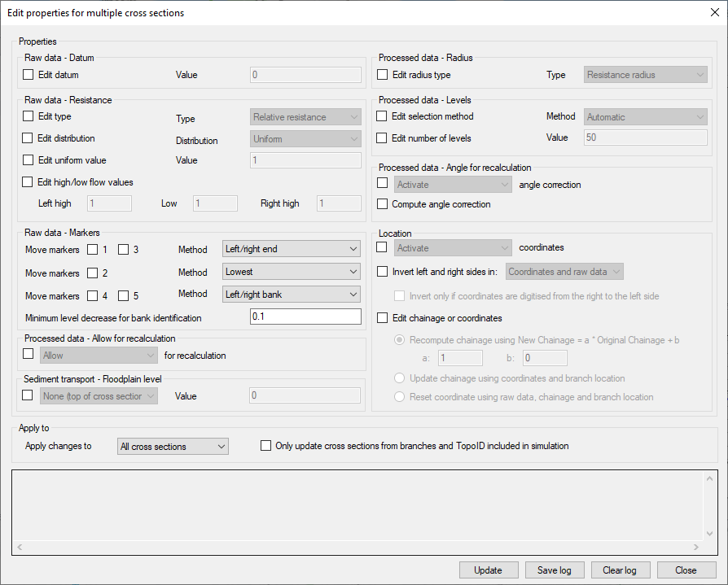
Task: Check Only update cross sections from branches
Action: point(266,445)
